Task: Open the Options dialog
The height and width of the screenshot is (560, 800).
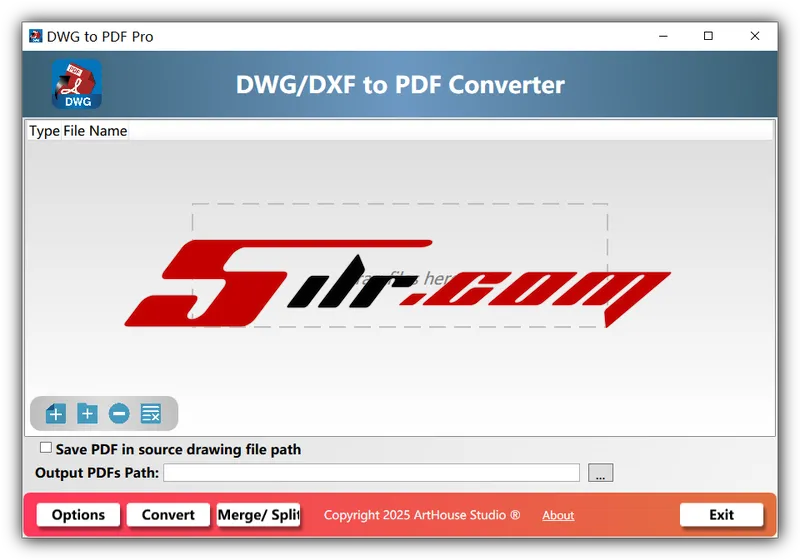Action: [x=78, y=515]
